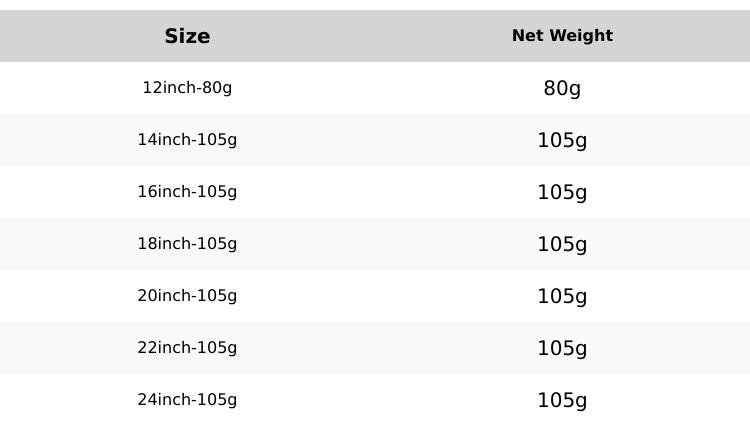Highlight the entire gray table header row
Screen dimensions: 750x426
pos(375,36)
